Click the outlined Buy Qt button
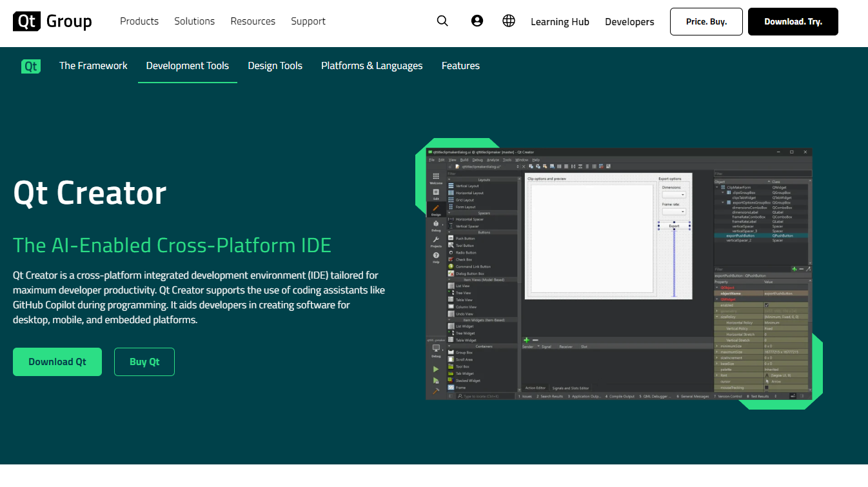The height and width of the screenshot is (487, 868). [x=144, y=362]
